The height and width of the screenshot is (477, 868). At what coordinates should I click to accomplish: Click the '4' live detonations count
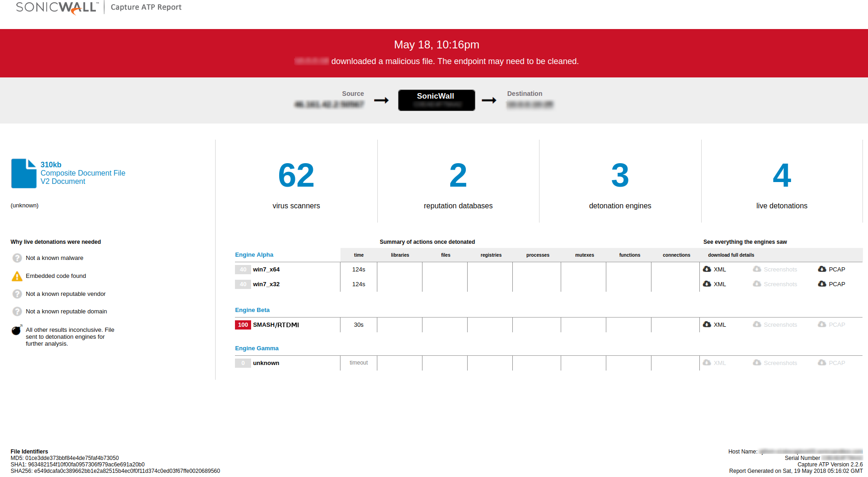(782, 176)
